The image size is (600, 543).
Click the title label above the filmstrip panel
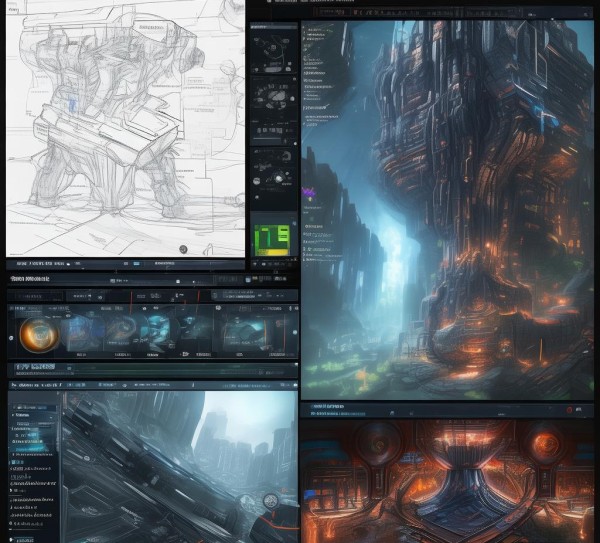pyautogui.click(x=32, y=279)
